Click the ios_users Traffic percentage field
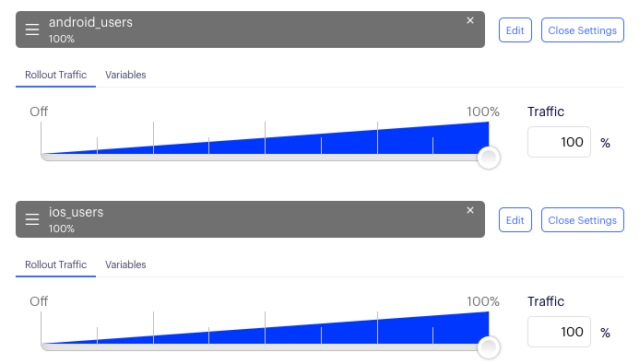The image size is (639, 364). tap(559, 332)
